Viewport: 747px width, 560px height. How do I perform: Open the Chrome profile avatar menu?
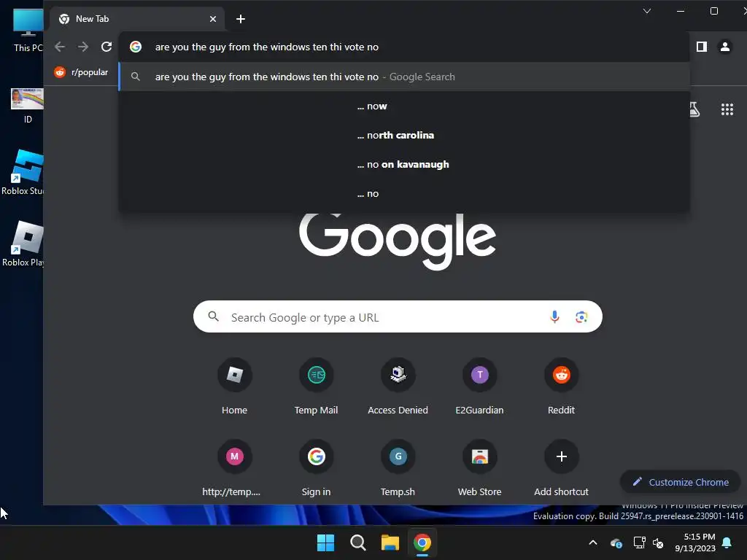click(725, 47)
